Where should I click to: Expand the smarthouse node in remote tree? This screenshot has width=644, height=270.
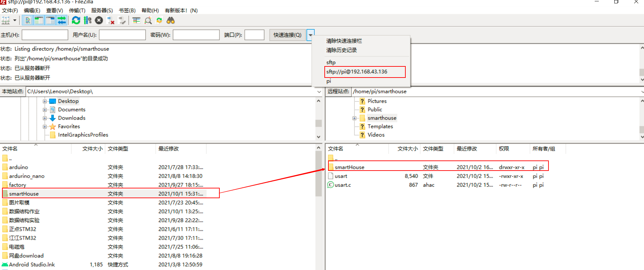[x=354, y=118]
